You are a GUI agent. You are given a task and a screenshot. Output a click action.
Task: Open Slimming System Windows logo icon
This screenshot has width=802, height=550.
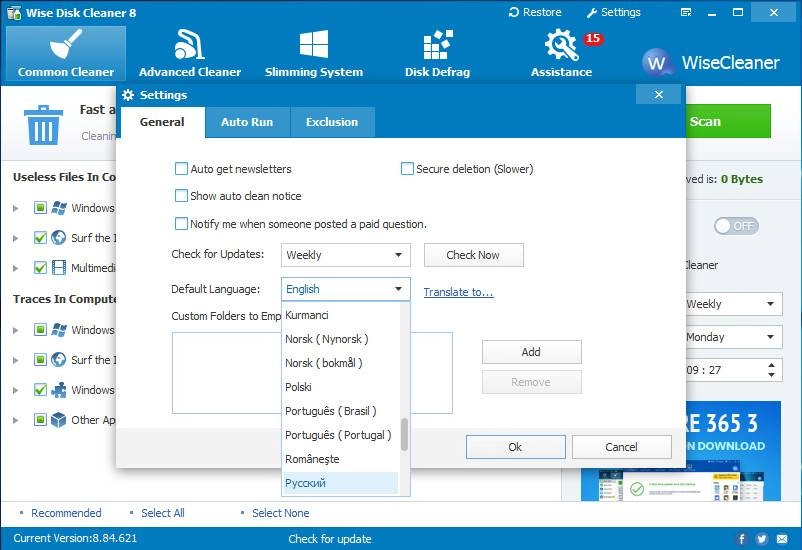point(314,44)
